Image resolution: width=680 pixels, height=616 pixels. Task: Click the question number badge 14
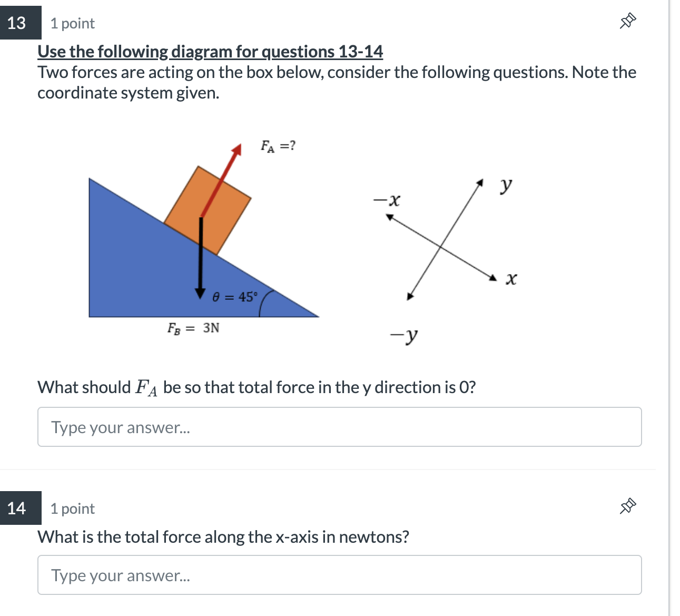pos(17,507)
